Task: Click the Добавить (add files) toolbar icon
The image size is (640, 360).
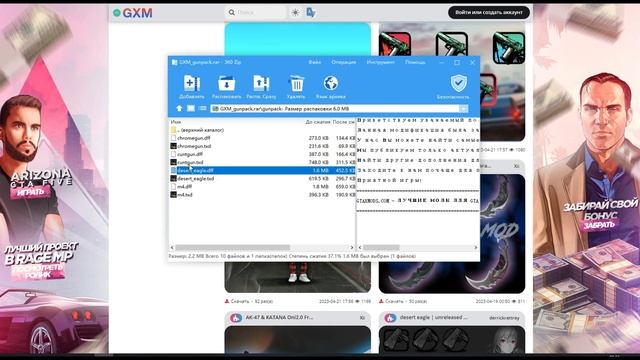Action: click(191, 84)
